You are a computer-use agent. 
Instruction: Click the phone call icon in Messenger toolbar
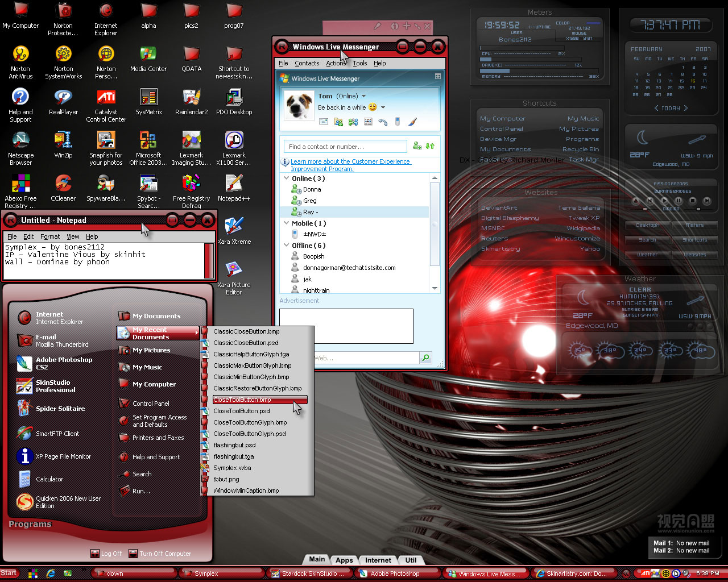pos(383,122)
